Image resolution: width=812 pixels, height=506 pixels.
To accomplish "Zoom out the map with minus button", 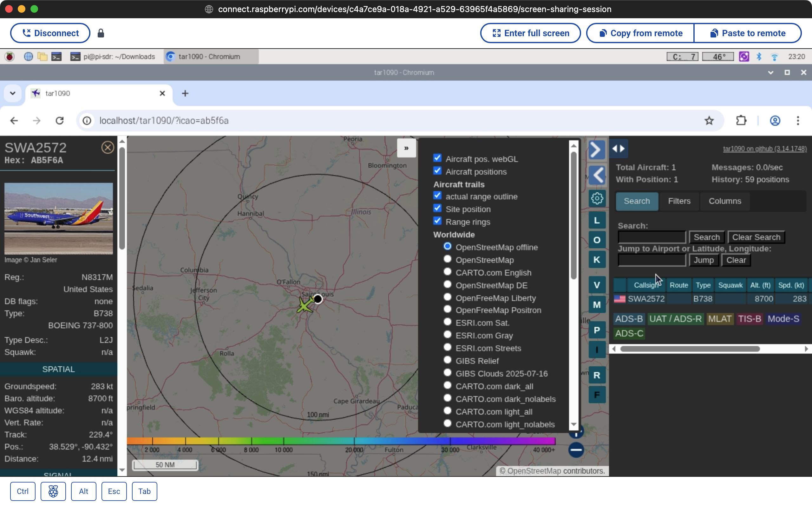I will [576, 450].
